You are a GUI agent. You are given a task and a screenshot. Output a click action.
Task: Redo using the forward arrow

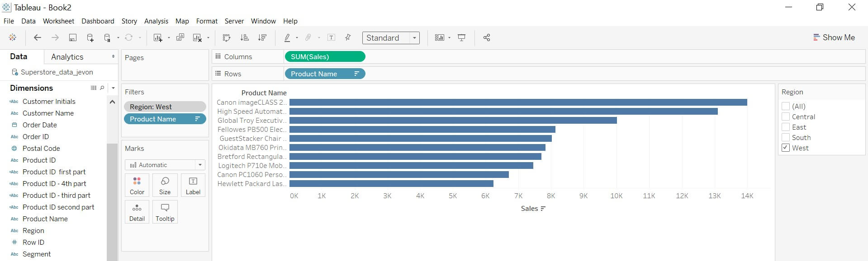pos(55,37)
